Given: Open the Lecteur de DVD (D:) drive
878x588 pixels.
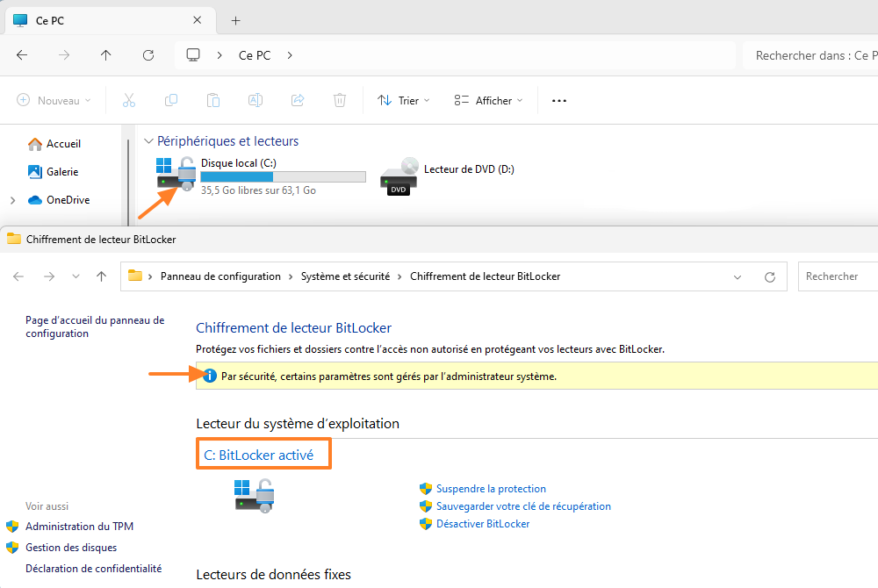Looking at the screenshot, I should coord(448,174).
